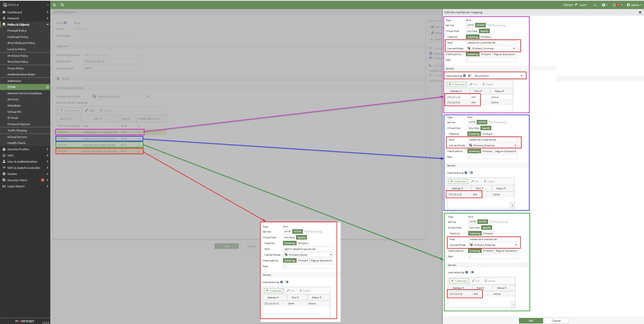Click the System gear icon in sidebar
Viewport: 644px width, 324px height.
(4, 174)
